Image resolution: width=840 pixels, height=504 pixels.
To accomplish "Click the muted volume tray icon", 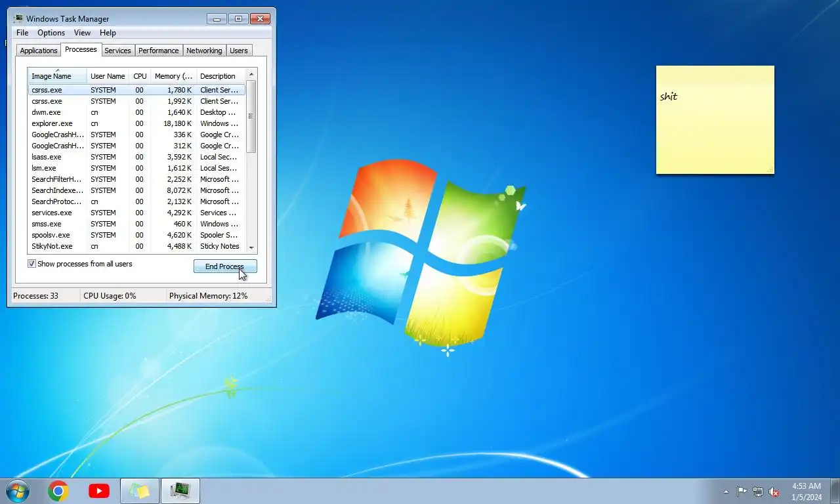I will point(774,492).
